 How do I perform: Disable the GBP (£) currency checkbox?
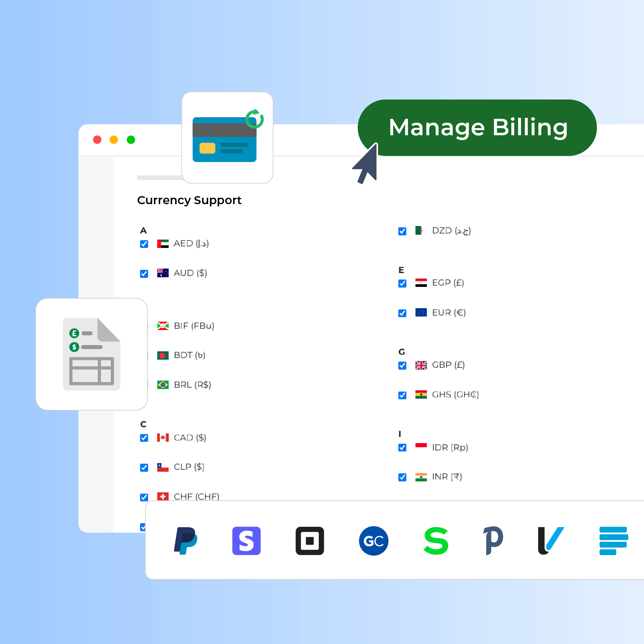402,365
